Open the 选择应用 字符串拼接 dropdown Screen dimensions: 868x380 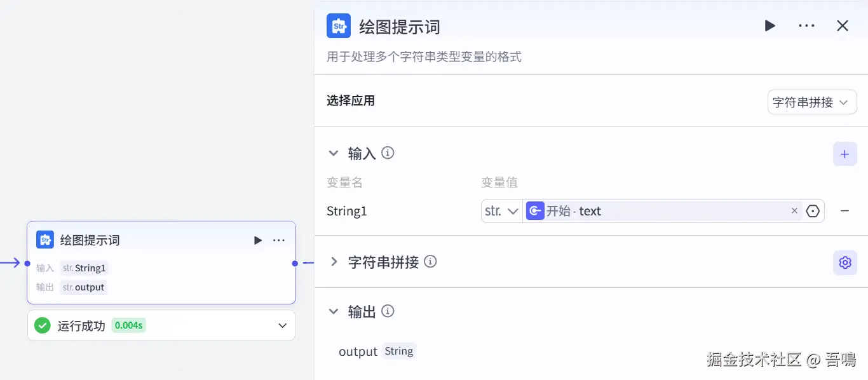(x=811, y=102)
